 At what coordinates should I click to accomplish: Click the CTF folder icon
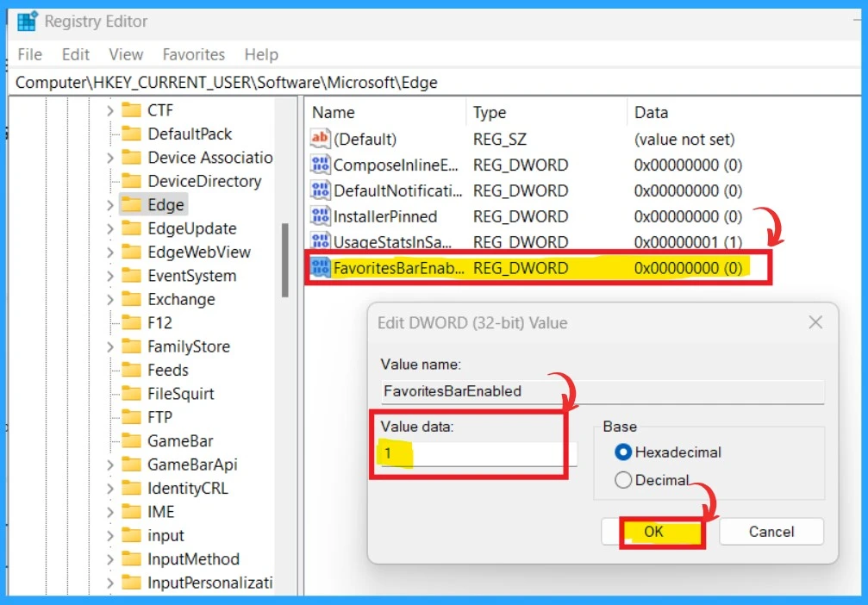(131, 110)
